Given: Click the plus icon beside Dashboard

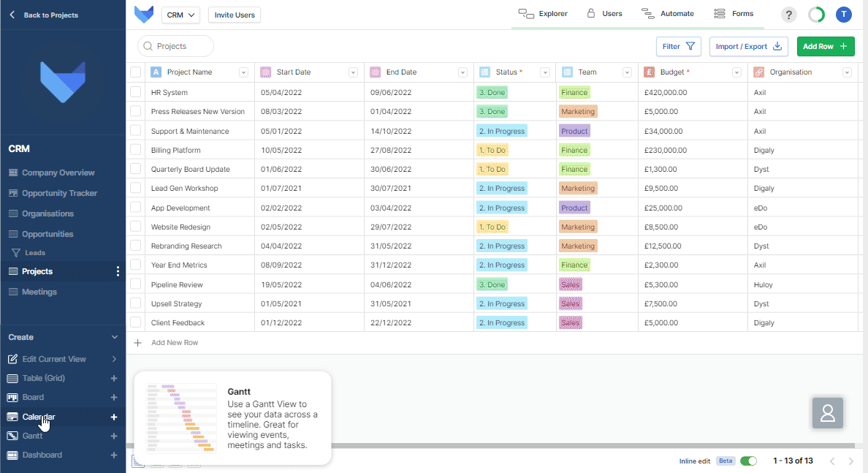Looking at the screenshot, I should [113, 455].
